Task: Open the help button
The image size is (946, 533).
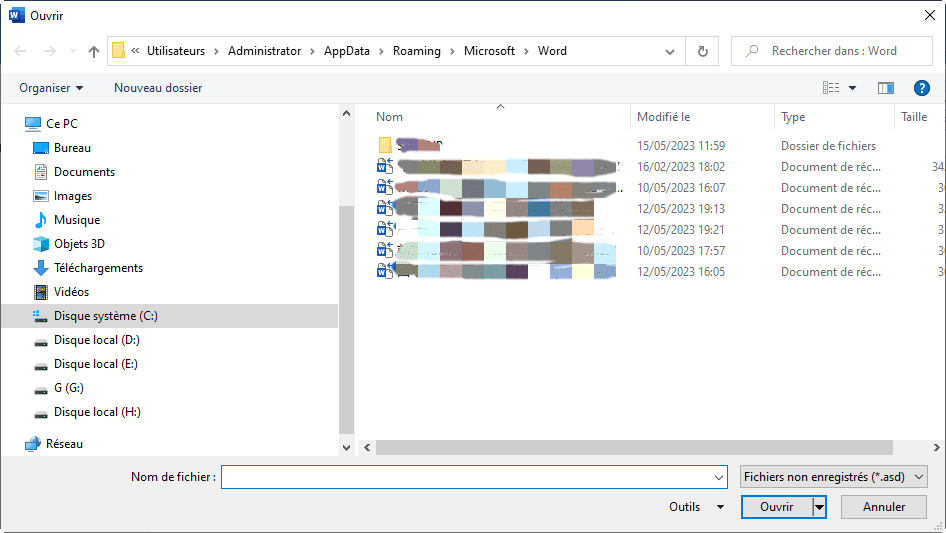Action: [x=921, y=88]
